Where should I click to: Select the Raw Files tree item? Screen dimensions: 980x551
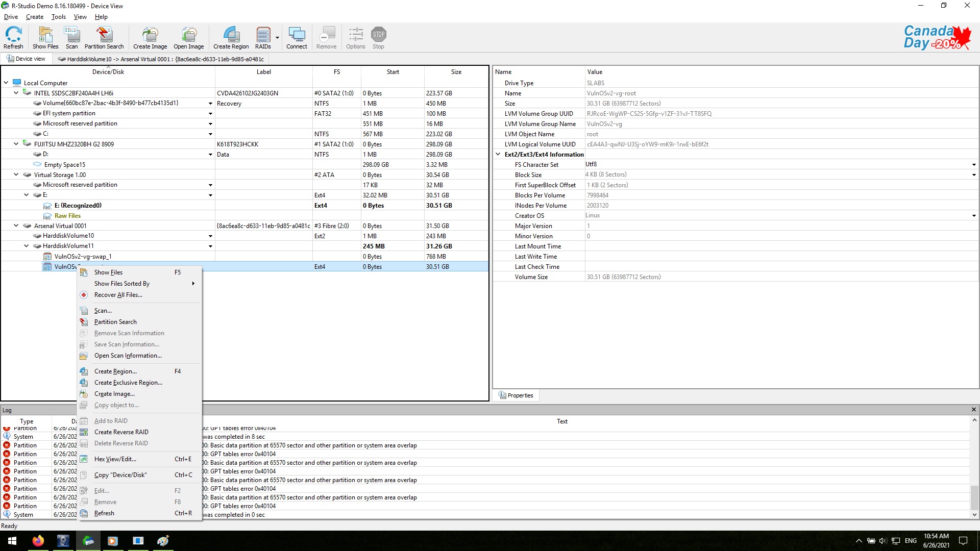67,216
